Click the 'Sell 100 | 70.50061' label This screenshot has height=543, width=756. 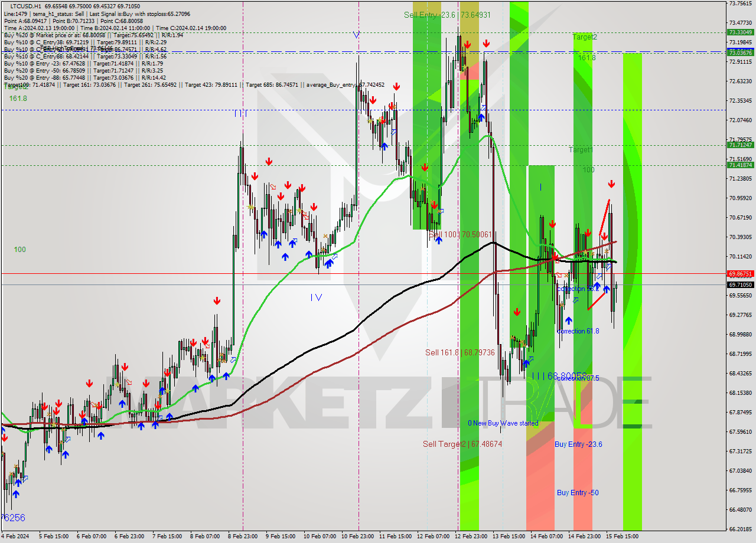pyautogui.click(x=461, y=234)
